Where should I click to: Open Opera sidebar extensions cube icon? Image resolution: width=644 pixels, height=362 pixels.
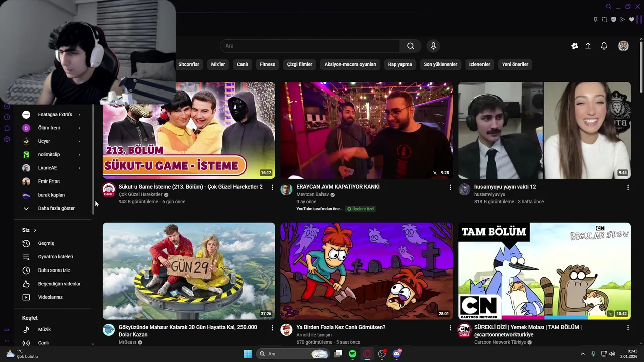(x=7, y=128)
